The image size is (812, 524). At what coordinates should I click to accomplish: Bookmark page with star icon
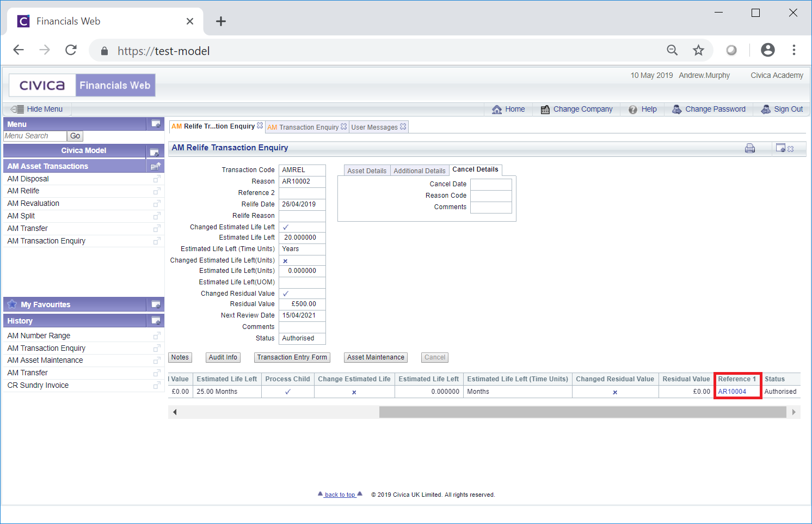(x=698, y=50)
